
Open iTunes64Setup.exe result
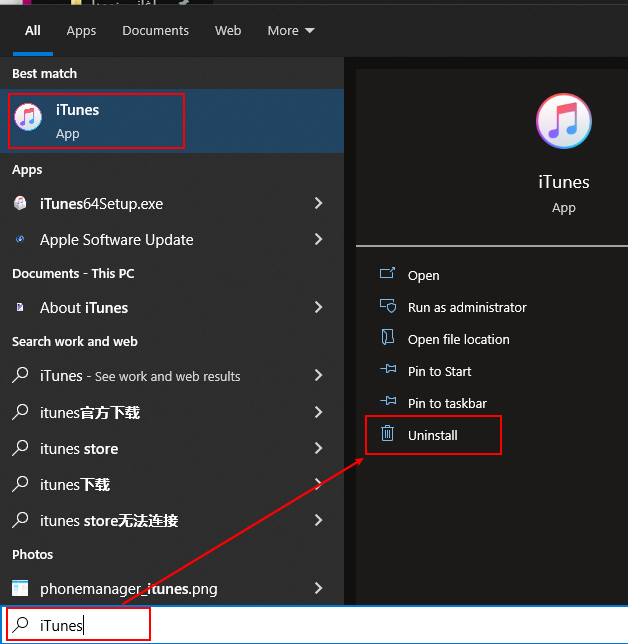point(172,203)
